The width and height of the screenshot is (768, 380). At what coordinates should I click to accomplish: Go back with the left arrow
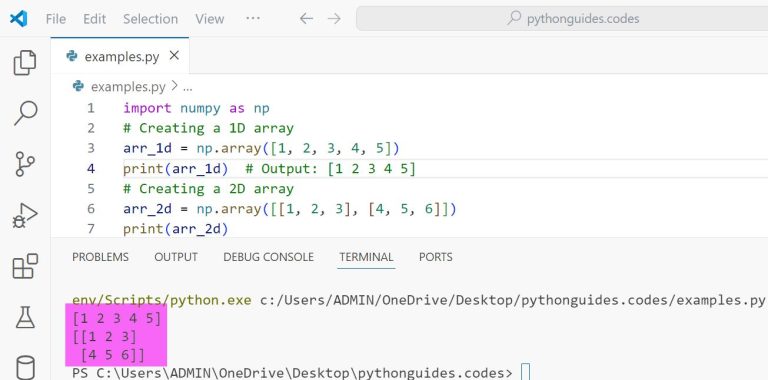306,19
